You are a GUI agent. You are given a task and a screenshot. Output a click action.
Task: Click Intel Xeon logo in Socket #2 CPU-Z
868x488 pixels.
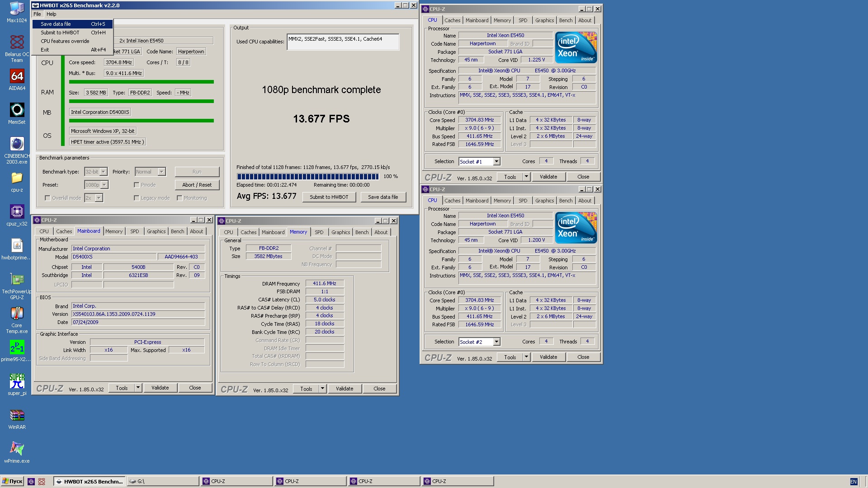[x=576, y=228]
